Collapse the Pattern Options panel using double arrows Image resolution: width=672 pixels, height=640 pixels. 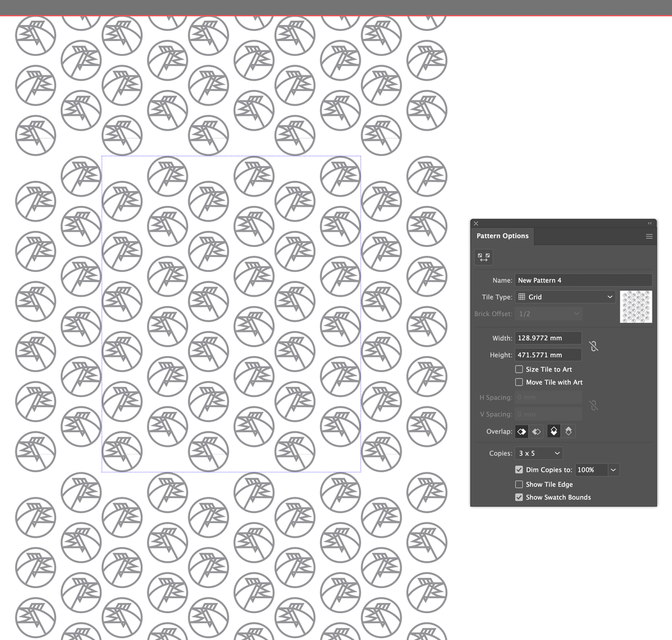(650, 223)
